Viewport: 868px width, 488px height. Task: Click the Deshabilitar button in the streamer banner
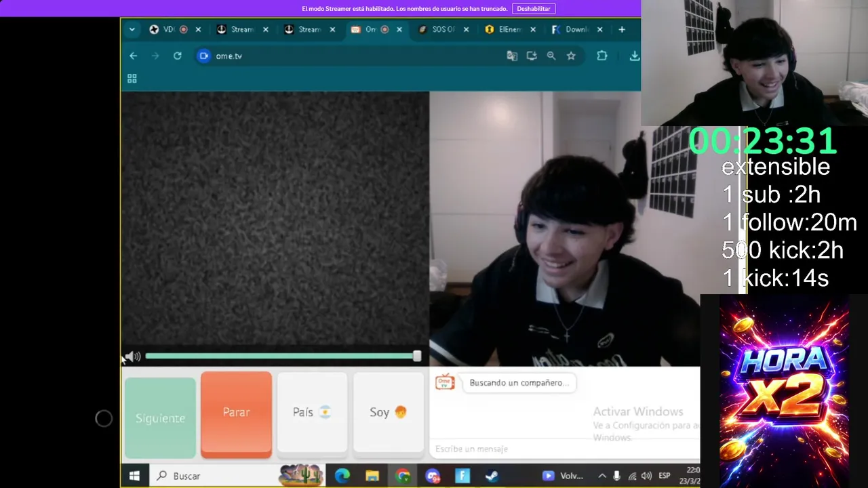(x=534, y=9)
